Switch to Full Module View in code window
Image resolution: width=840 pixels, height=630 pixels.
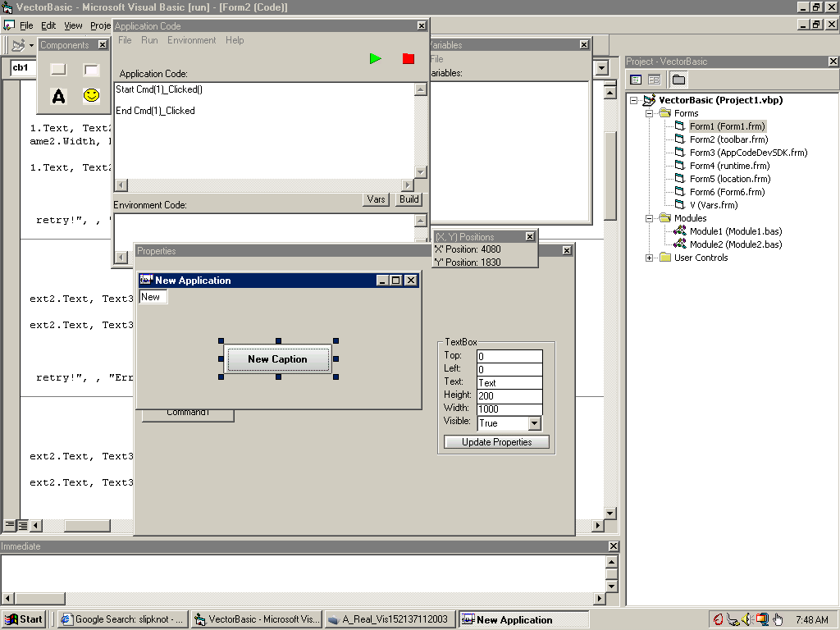[x=23, y=524]
